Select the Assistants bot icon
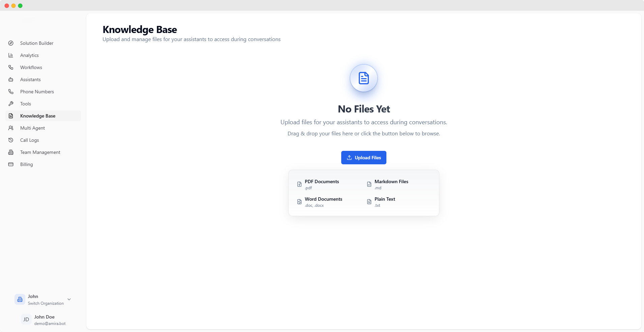 pyautogui.click(x=11, y=79)
